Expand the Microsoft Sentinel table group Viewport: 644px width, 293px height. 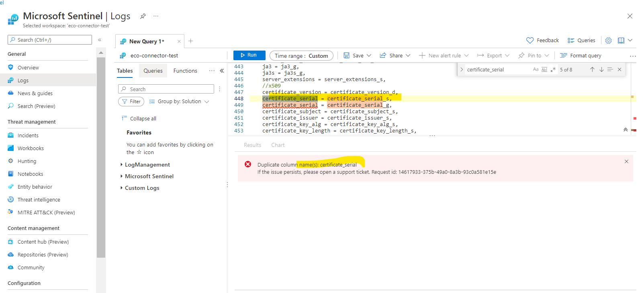[121, 176]
